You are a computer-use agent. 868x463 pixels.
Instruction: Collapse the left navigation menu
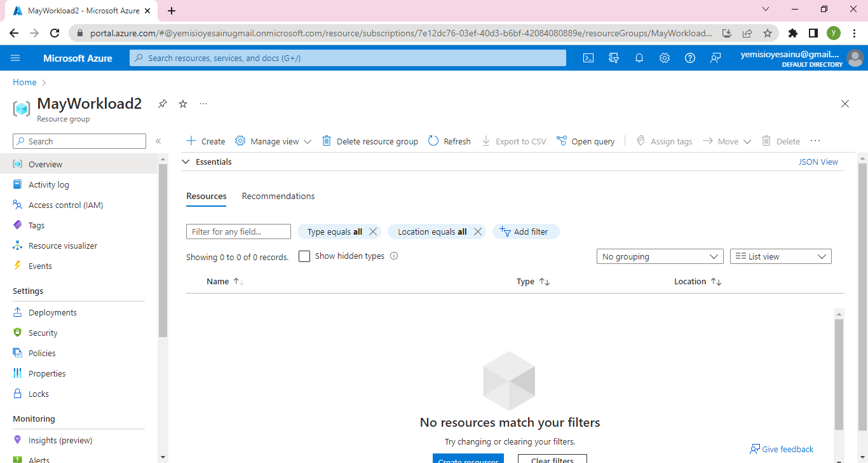pos(158,141)
